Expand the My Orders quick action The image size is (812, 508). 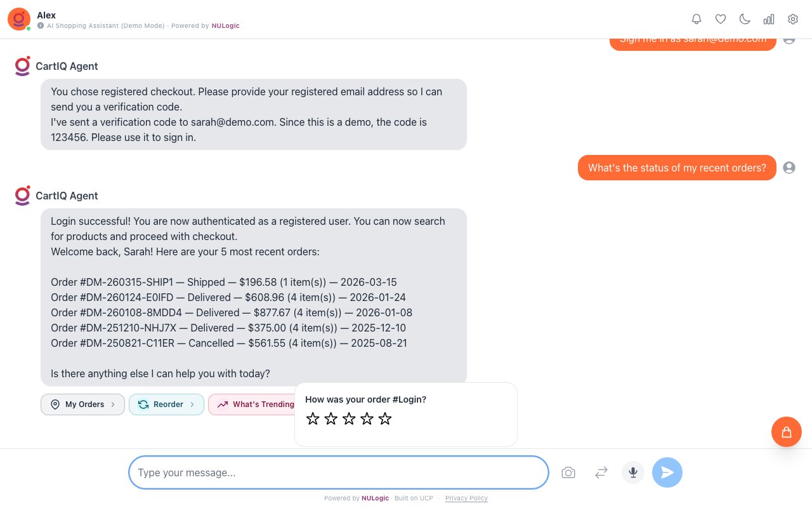pyautogui.click(x=82, y=404)
